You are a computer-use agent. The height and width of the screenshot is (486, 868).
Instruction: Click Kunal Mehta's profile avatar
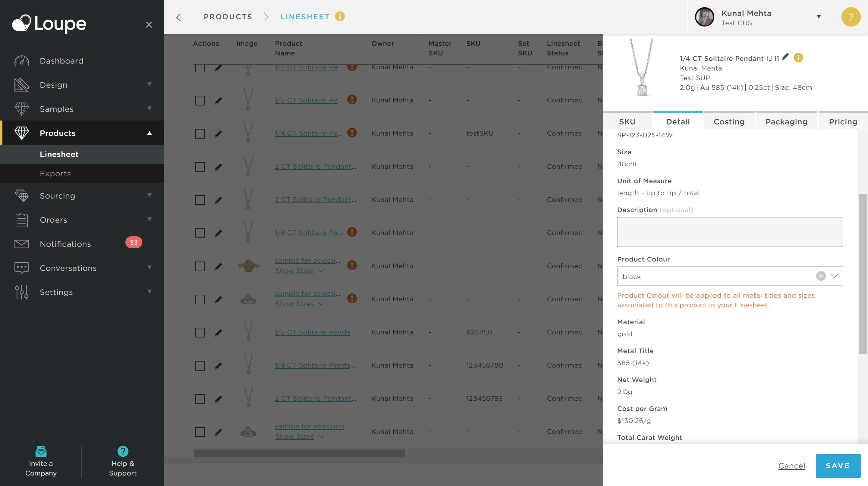tap(704, 17)
